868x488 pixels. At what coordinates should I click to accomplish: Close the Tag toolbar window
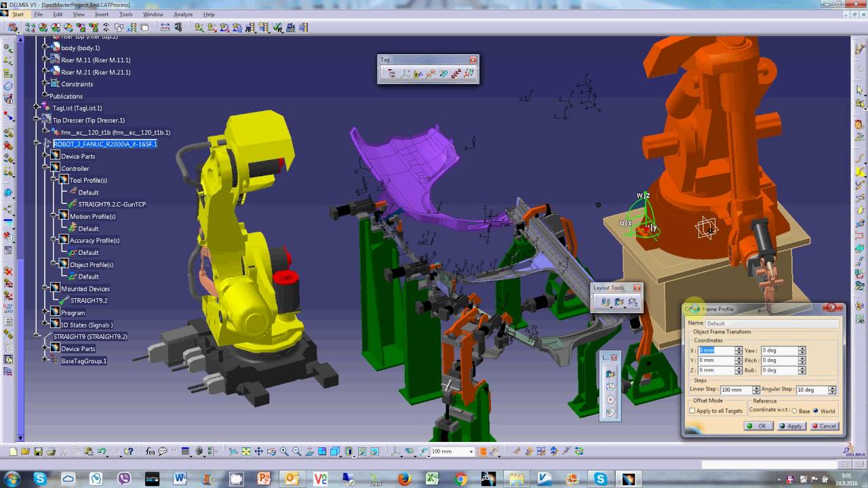[x=473, y=60]
